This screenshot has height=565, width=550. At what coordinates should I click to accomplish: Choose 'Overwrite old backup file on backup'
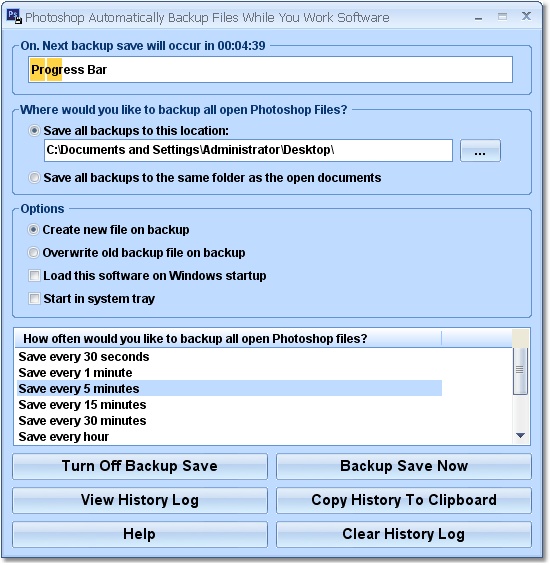click(x=34, y=253)
